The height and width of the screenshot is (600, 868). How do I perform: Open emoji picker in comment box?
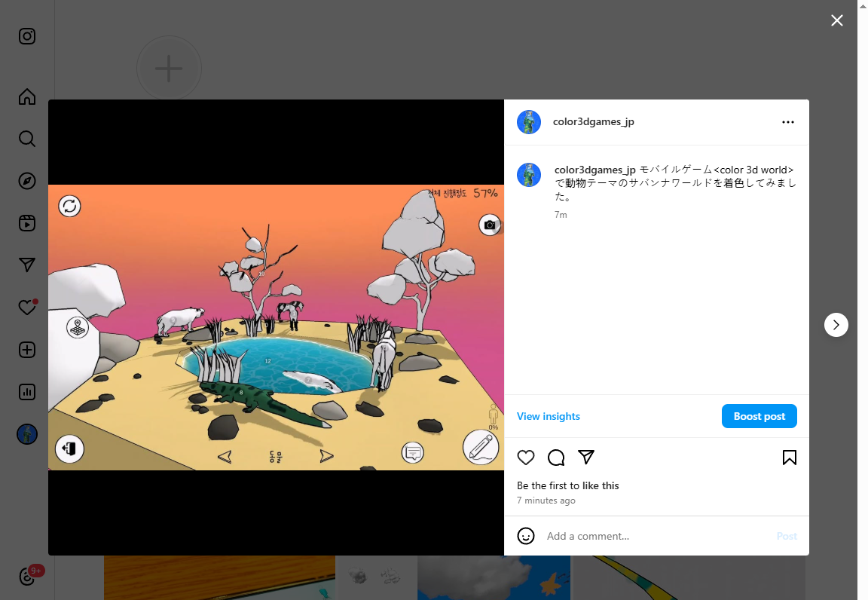[526, 536]
